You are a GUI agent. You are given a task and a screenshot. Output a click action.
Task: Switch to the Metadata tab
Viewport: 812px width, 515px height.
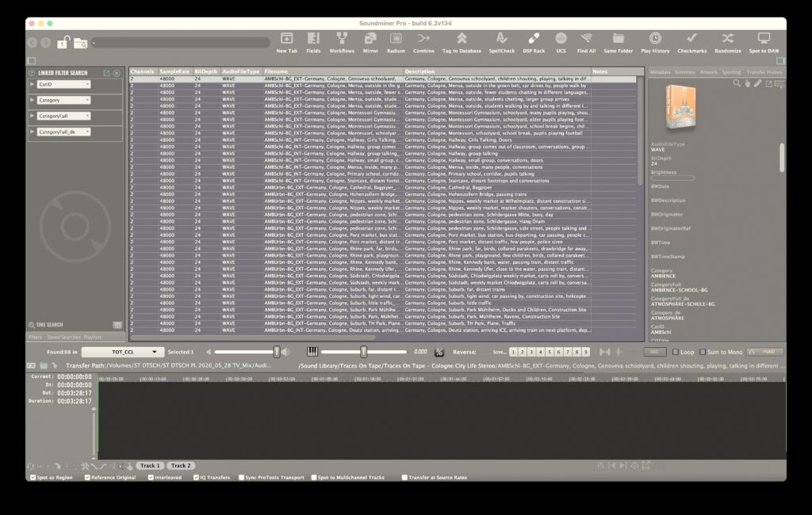tap(660, 72)
